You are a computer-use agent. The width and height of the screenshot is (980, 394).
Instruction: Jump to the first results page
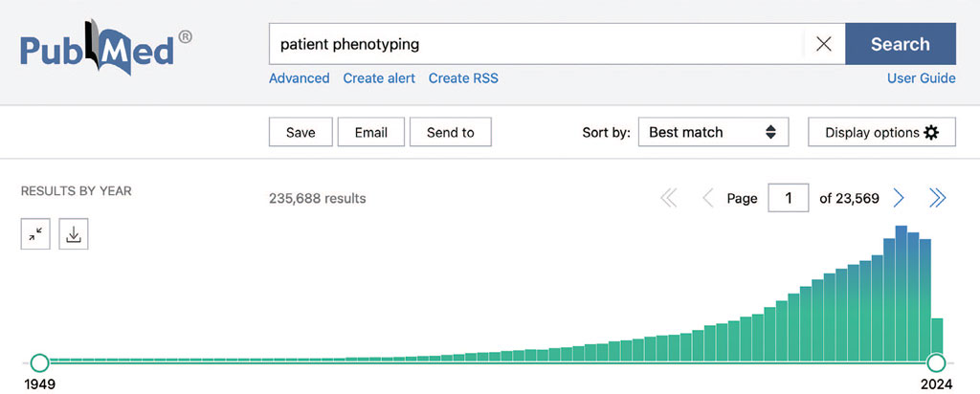(669, 199)
